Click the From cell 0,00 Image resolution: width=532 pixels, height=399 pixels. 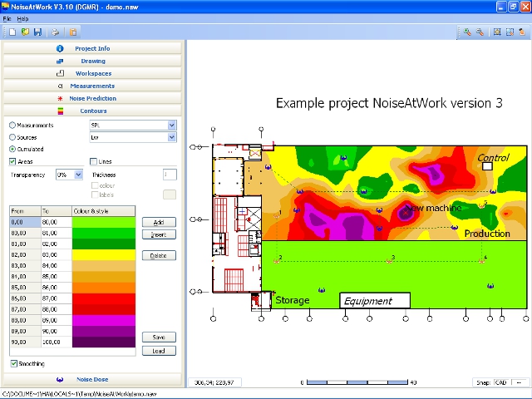[x=25, y=222]
